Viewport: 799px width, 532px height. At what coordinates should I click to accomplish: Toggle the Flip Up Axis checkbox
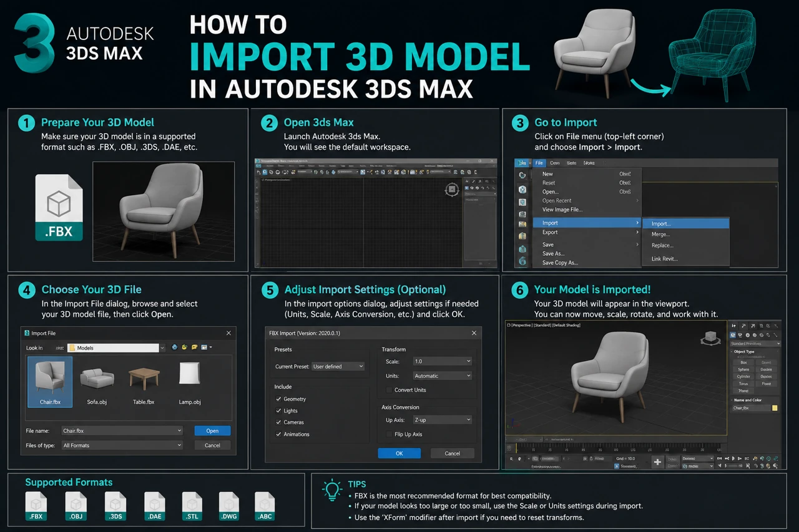tap(390, 434)
